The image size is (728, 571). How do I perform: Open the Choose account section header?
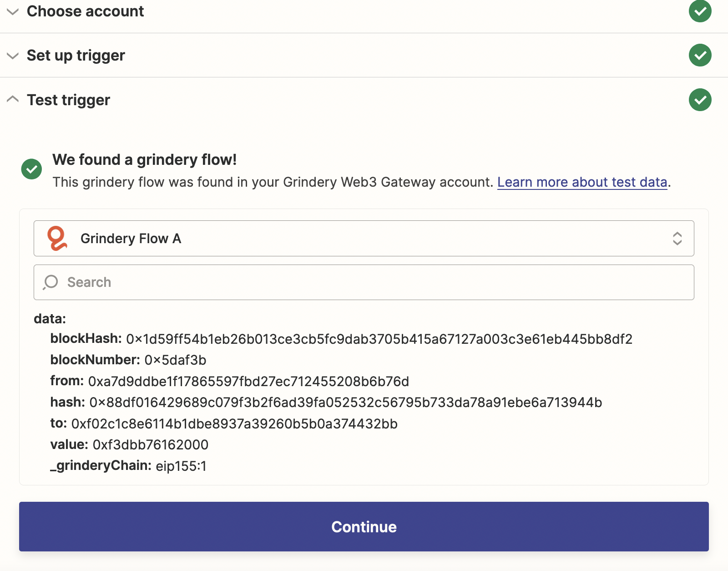85,11
